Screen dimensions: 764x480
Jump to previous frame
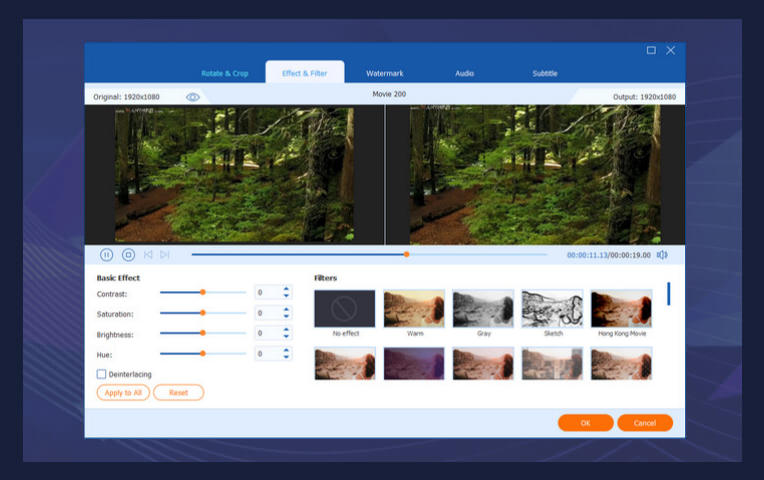coord(148,255)
